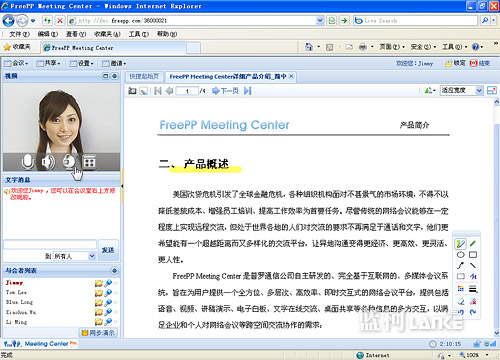Select the green pencil drawing tool
The image size is (500, 360).
pyautogui.click(x=473, y=244)
